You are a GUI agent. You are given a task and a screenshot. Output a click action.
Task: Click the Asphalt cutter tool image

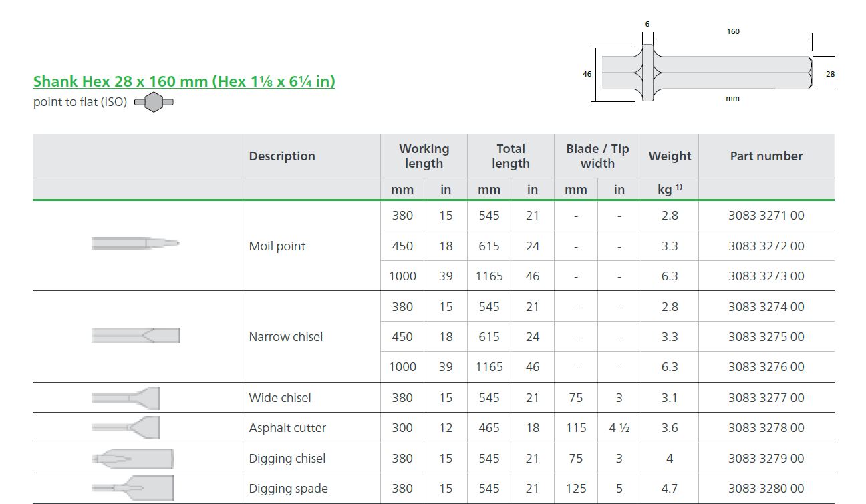click(x=126, y=427)
